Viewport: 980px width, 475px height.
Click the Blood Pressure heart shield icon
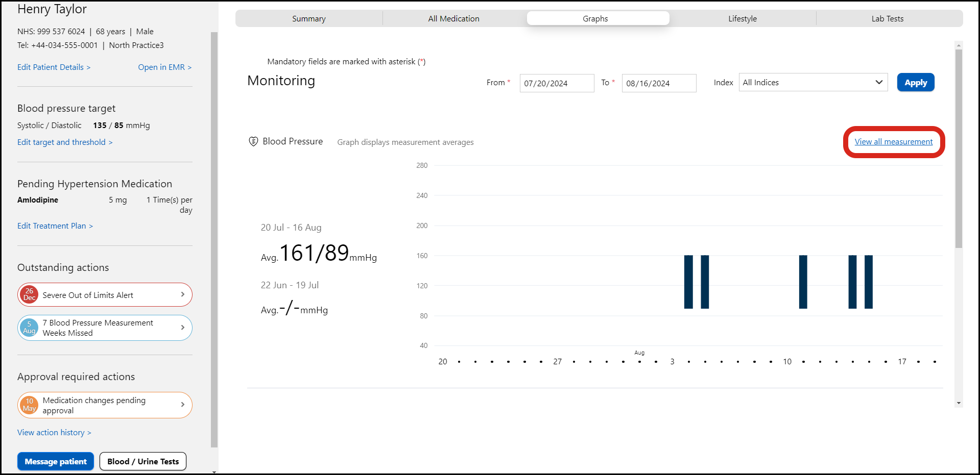pyautogui.click(x=253, y=141)
